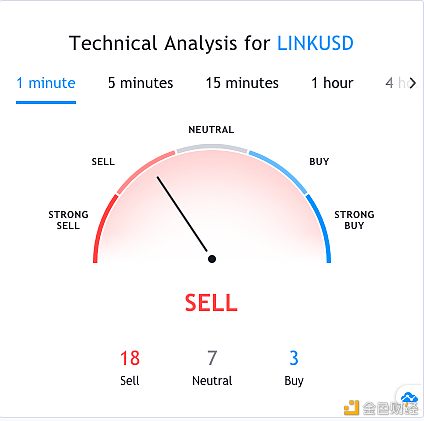The width and height of the screenshot is (424, 421).
Task: Select the 1 minute tab
Action: coord(46,83)
